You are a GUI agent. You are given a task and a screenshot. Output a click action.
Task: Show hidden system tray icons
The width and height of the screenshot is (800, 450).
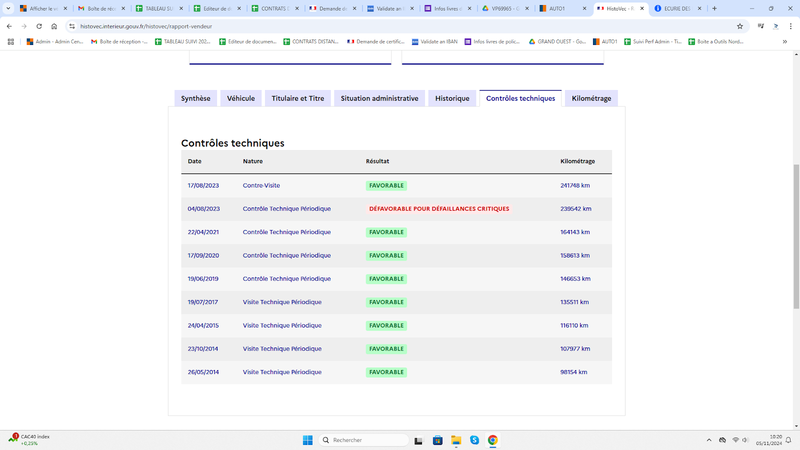709,440
